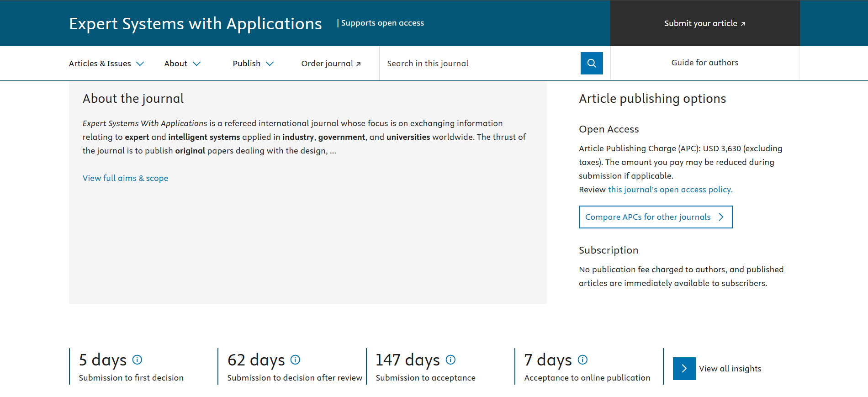Click the Submission to acceptance label
This screenshot has height=397, width=868.
point(426,378)
